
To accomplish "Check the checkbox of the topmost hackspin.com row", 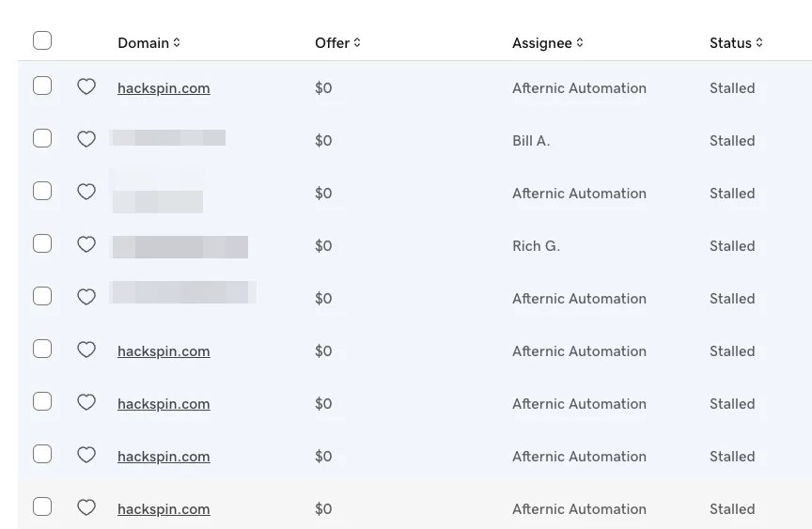I will [42, 86].
